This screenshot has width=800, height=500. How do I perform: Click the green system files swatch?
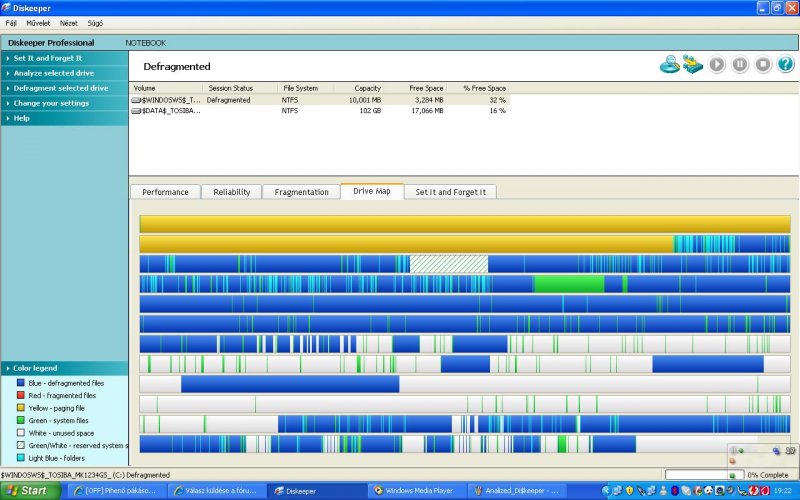(x=20, y=420)
